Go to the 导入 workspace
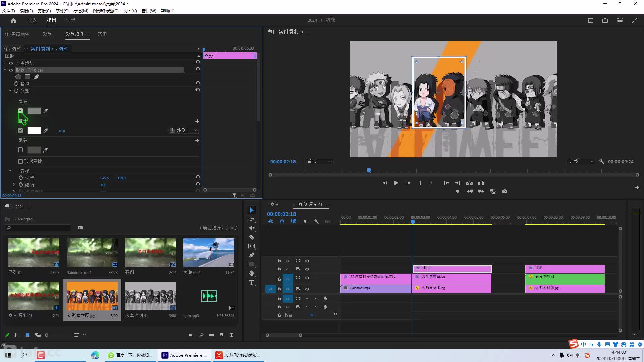The image size is (644, 362). (32, 20)
